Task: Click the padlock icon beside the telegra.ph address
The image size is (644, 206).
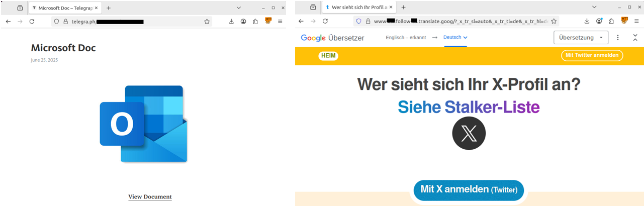Action: tap(65, 22)
